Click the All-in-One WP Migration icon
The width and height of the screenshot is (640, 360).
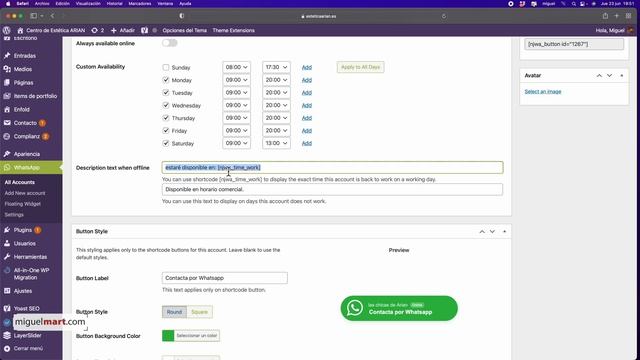pyautogui.click(x=7, y=270)
